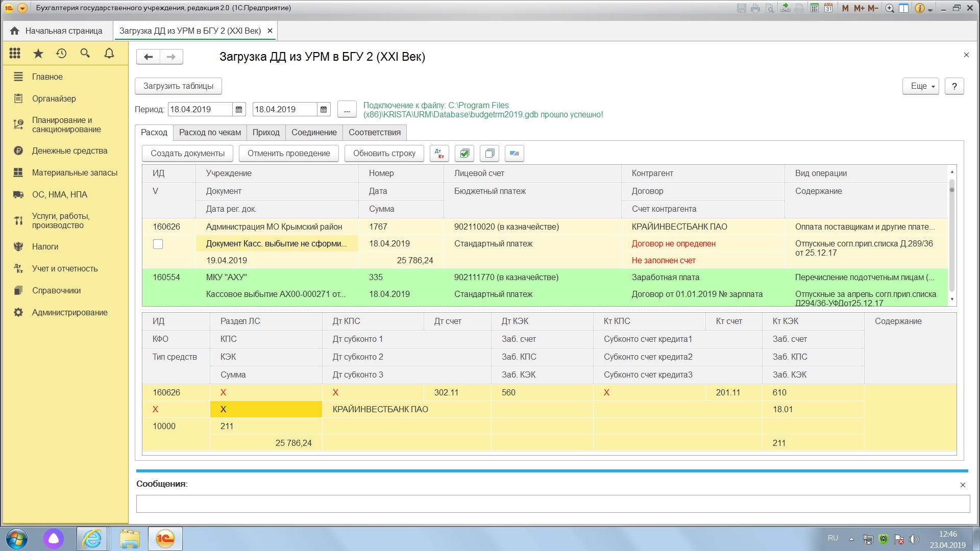Open the Администрирование section
The image size is (980, 551).
pyautogui.click(x=65, y=312)
